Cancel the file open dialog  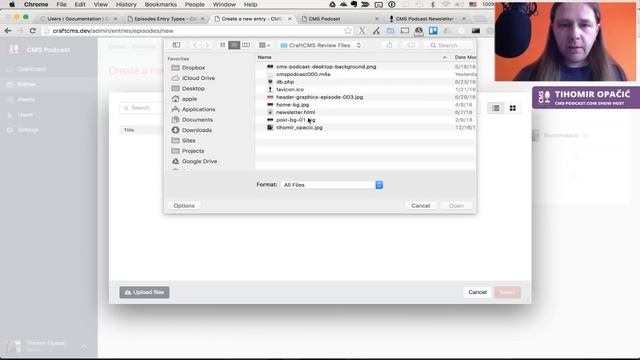point(420,206)
